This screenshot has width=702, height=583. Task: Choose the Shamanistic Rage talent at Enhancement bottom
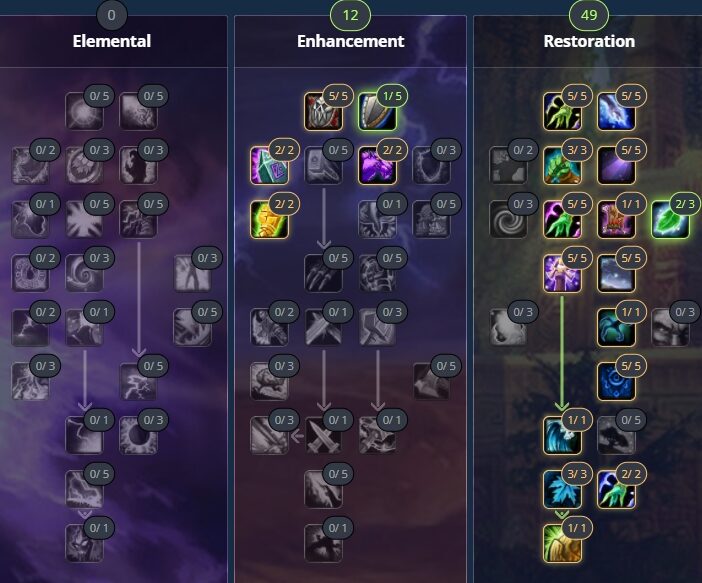point(323,544)
